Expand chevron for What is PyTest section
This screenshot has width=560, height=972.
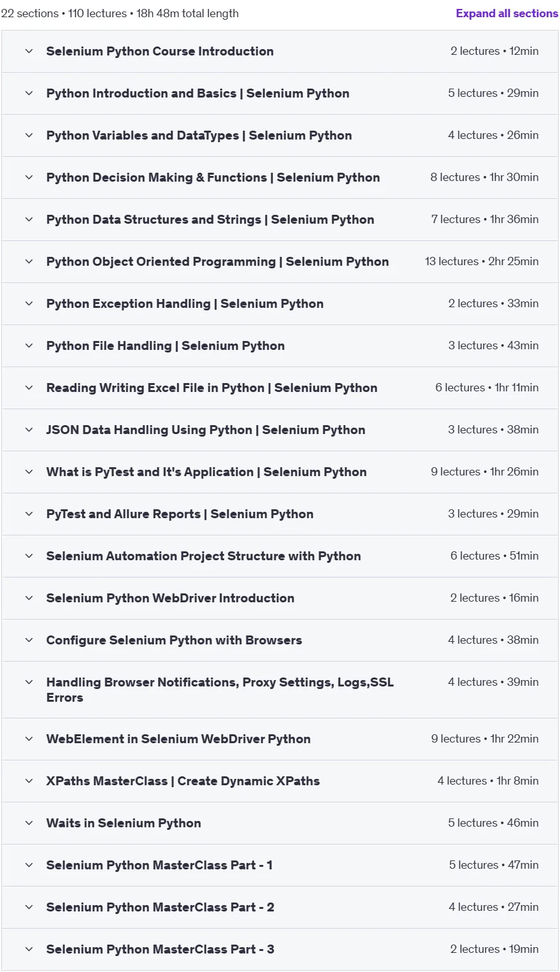click(29, 472)
